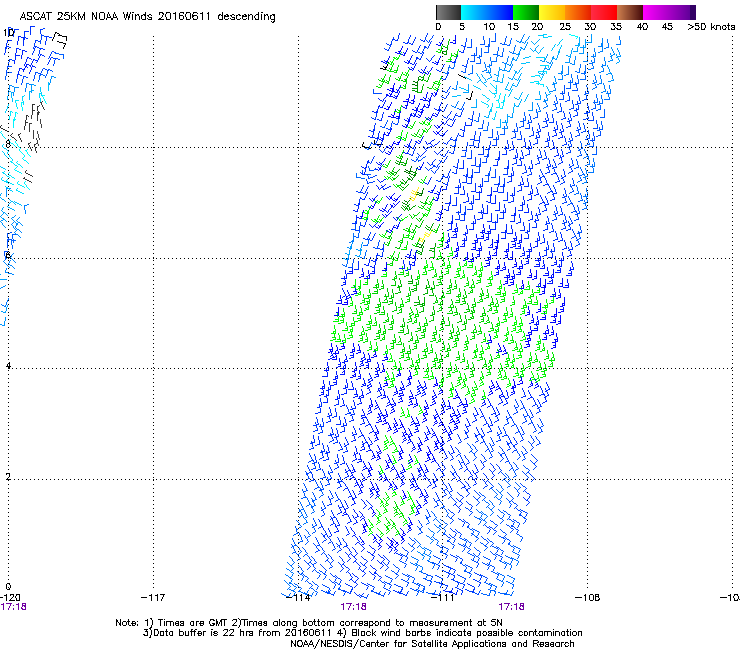This screenshot has width=740, height=650.
Task: Click the purple '17:18' time label right of -111
Action: click(512, 607)
